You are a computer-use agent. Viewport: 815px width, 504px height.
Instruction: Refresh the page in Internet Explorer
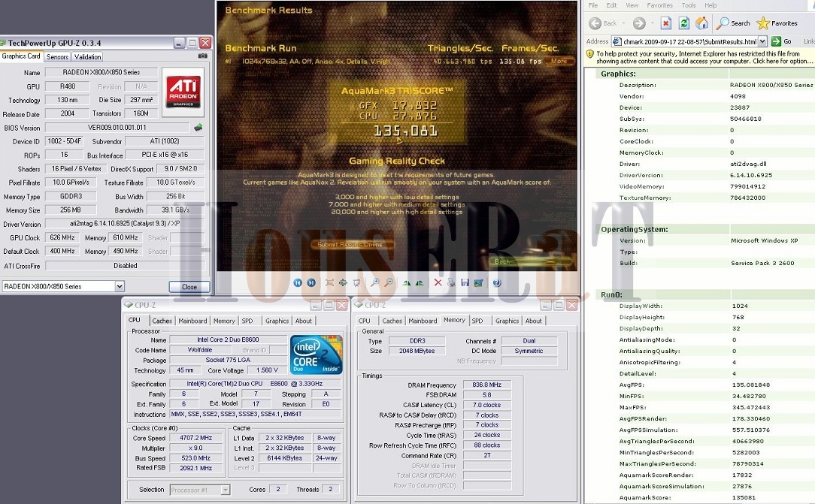click(684, 23)
